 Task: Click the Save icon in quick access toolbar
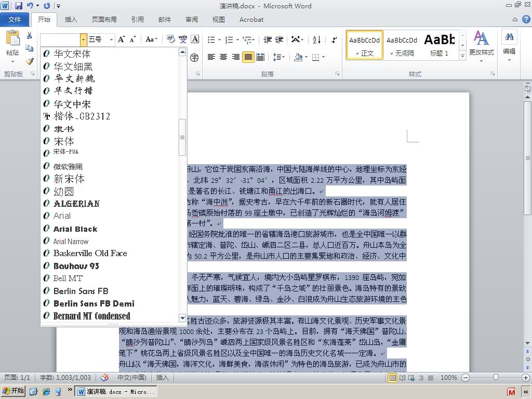(x=18, y=6)
